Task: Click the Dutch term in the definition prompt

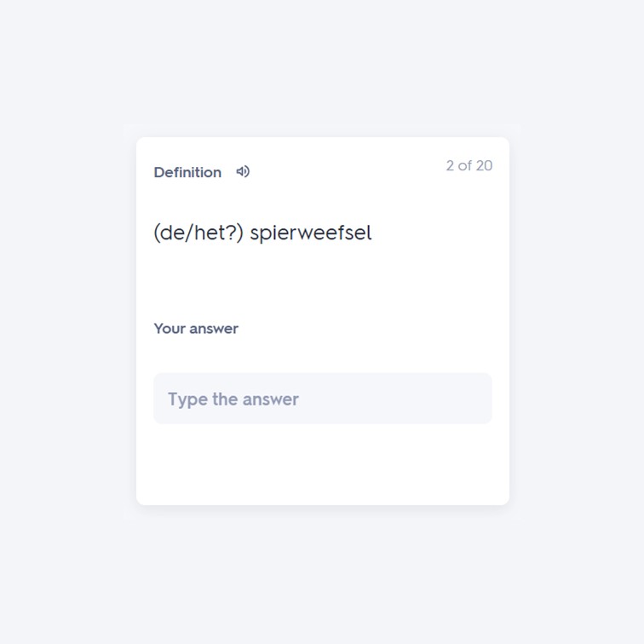Action: [x=311, y=233]
